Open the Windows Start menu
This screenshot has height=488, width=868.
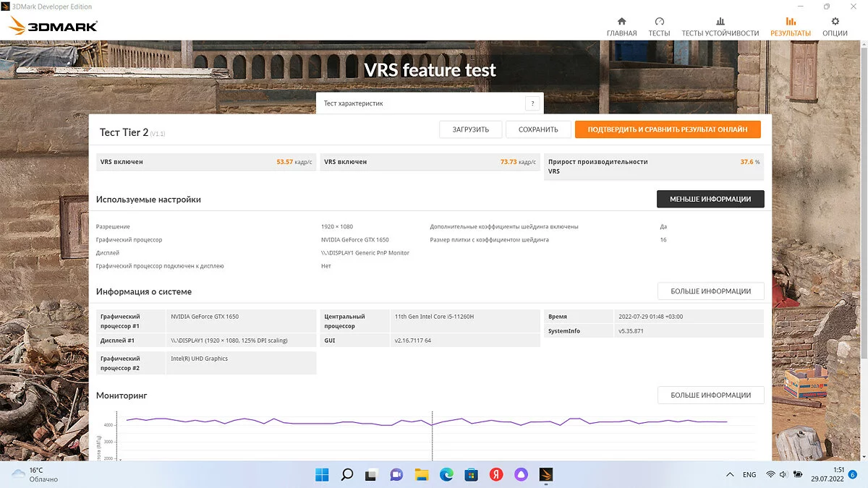[x=322, y=474]
